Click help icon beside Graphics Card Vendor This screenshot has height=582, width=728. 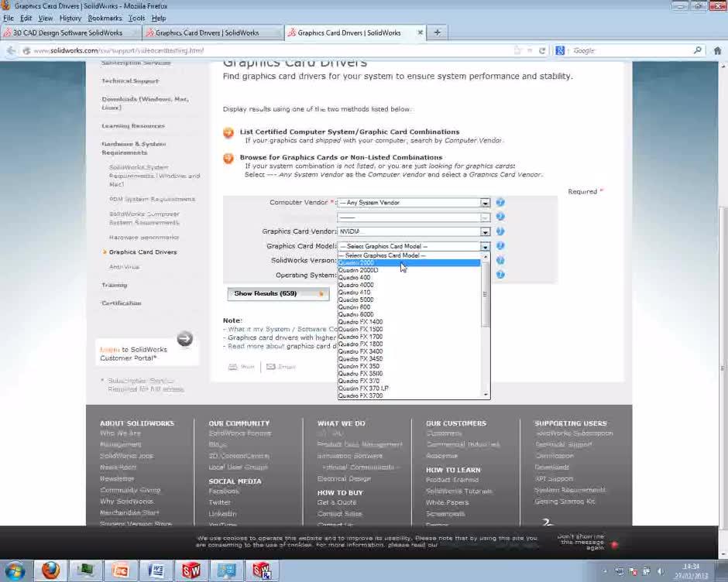[500, 231]
